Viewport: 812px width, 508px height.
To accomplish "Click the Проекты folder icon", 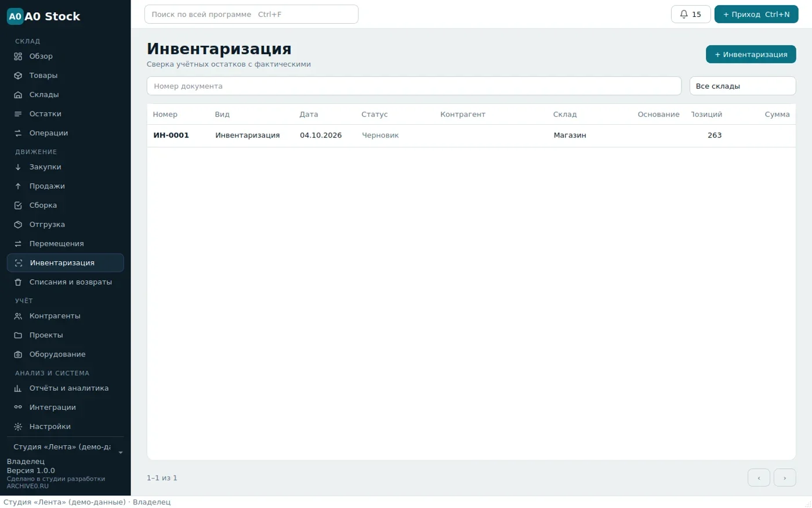I will point(18,335).
